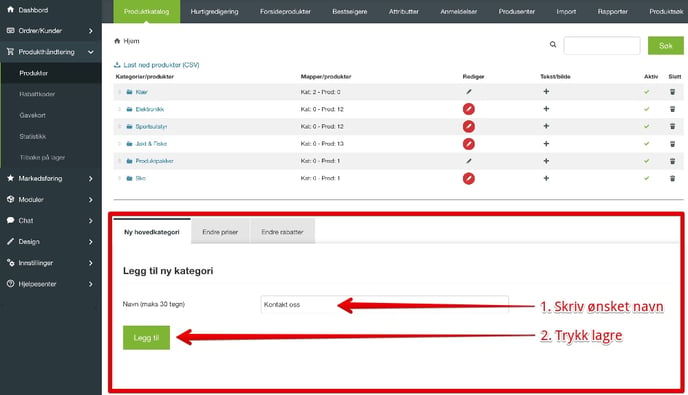The image size is (688, 395).
Task: Edit the Elektronikk category
Action: [469, 109]
